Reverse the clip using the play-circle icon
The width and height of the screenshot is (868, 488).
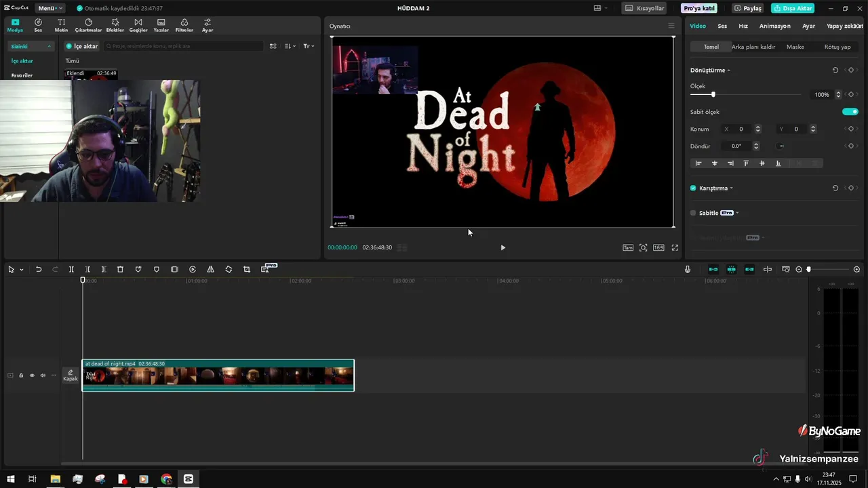(193, 269)
